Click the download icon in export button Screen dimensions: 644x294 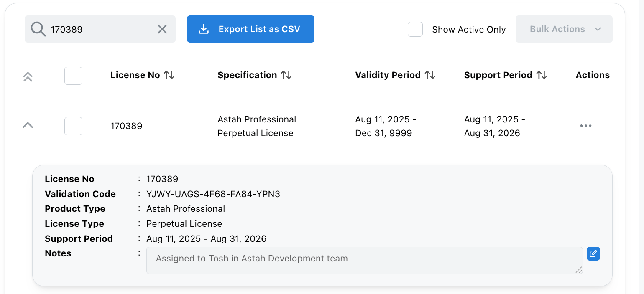tap(204, 29)
